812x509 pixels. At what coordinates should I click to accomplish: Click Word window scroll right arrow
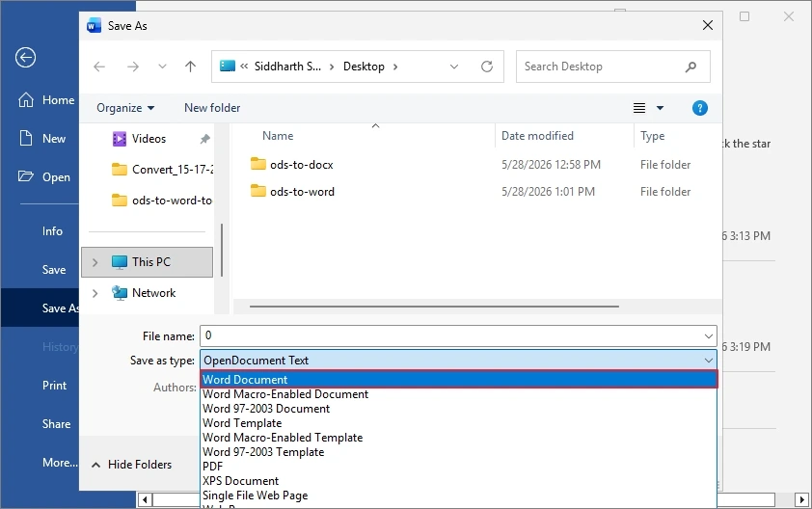pyautogui.click(x=802, y=499)
